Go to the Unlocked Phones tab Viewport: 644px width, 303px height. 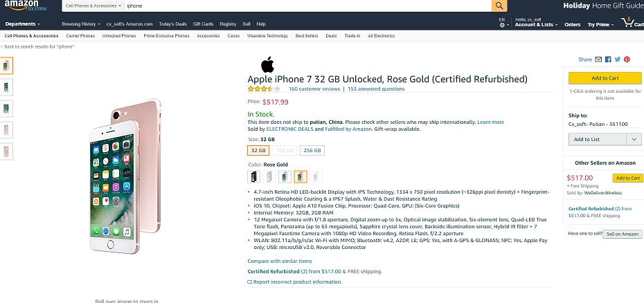coord(119,36)
